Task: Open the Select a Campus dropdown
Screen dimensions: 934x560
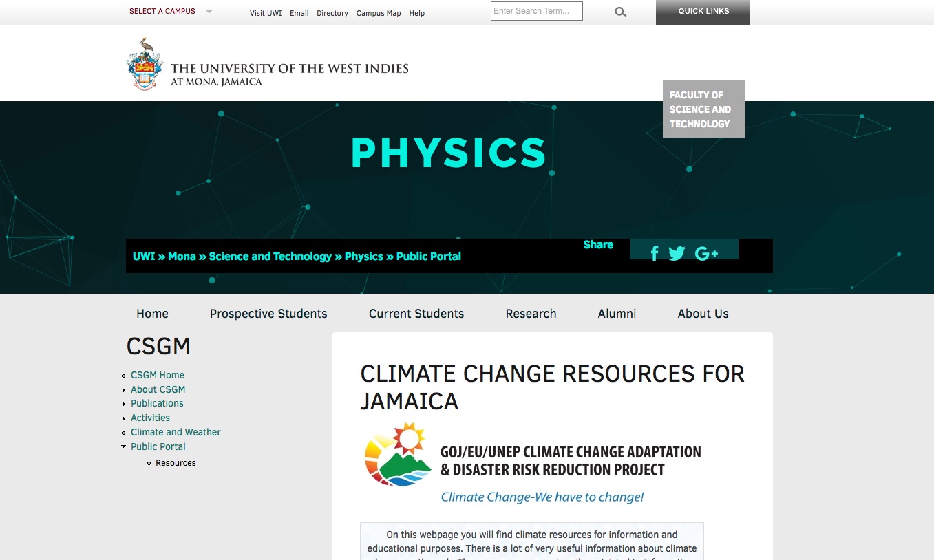Action: click(x=171, y=11)
